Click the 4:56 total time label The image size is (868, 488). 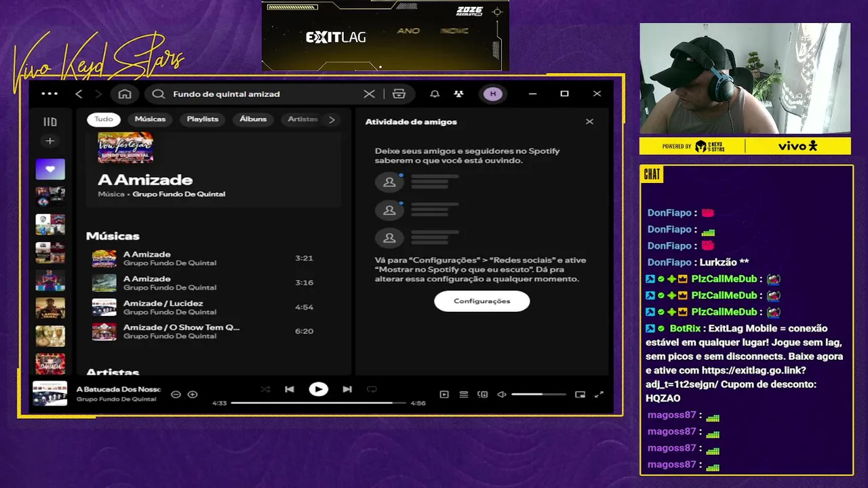click(418, 403)
